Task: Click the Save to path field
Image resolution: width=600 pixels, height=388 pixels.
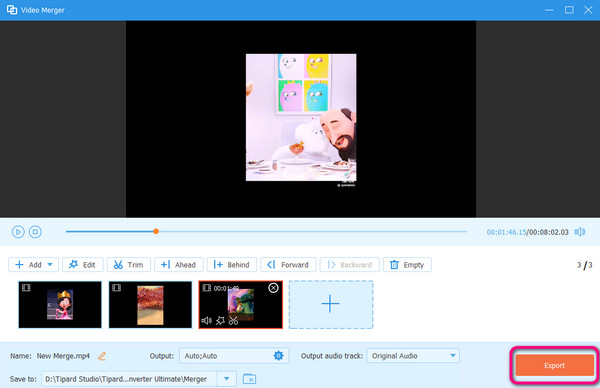Action: click(129, 379)
